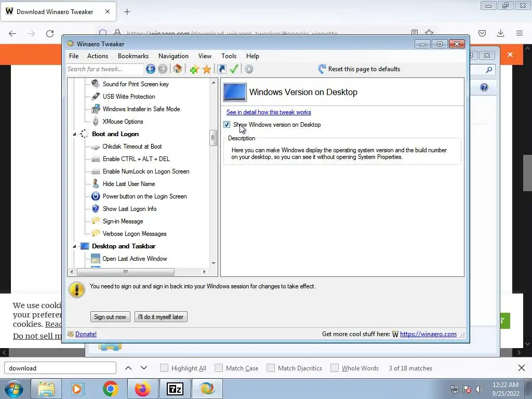
Task: Open the winaero.com link in status bar
Action: [x=428, y=334]
